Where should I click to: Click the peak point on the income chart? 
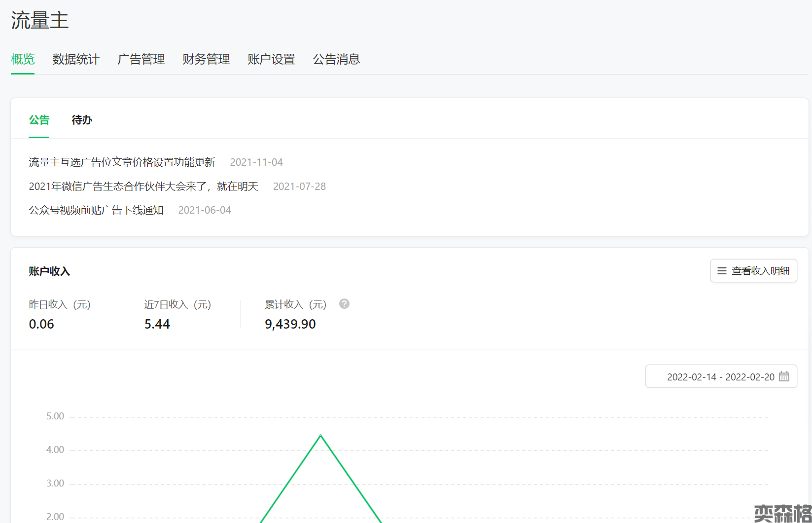[320, 435]
